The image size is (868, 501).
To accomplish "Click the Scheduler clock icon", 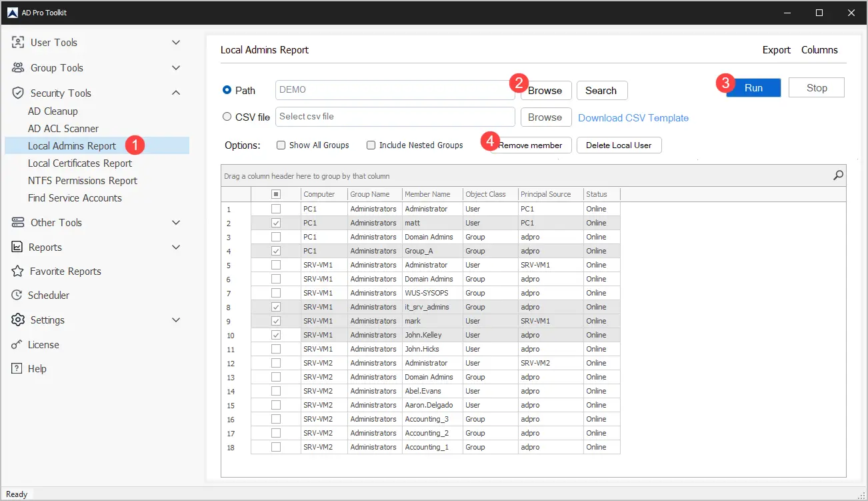I will (17, 295).
